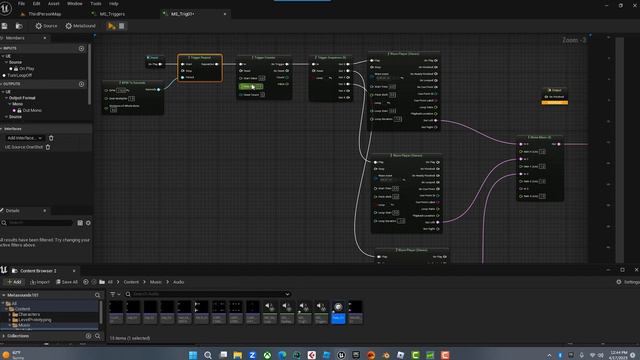
Task: Open the Asset menu
Action: 53,4
